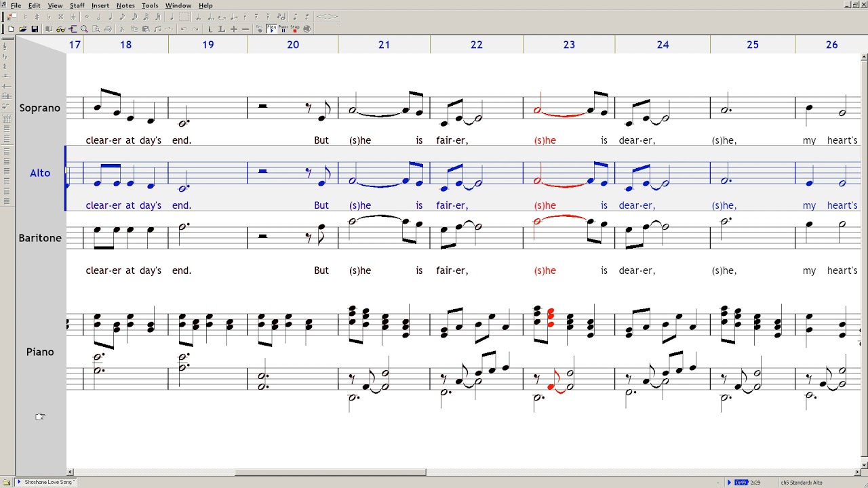Screen dimensions: 868x488
Task: Click the zoom magnifier icon
Action: 84,29
